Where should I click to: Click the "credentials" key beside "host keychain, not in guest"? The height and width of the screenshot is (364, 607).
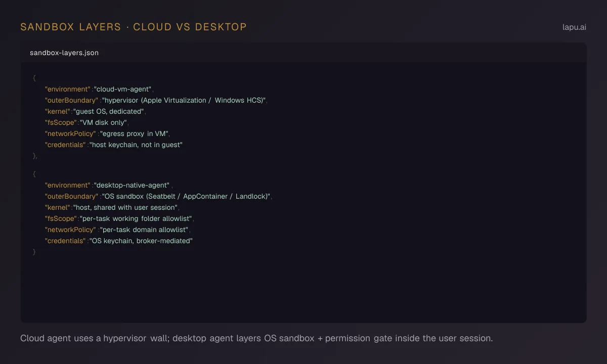point(65,145)
